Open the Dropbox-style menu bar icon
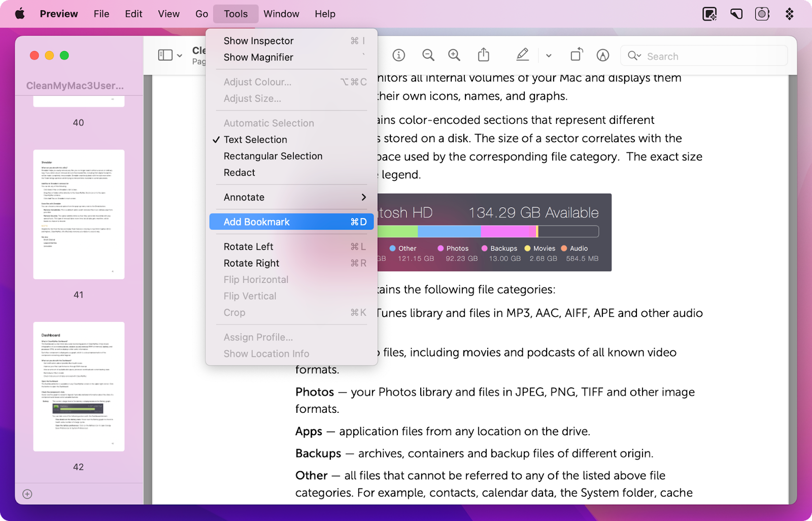 (789, 14)
